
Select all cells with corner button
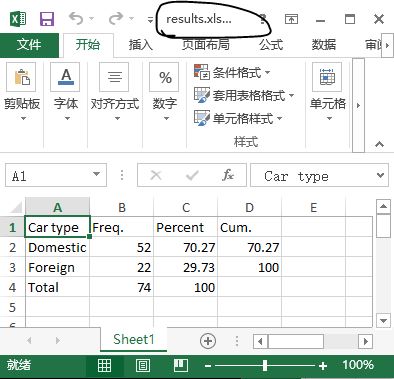[x=16, y=207]
